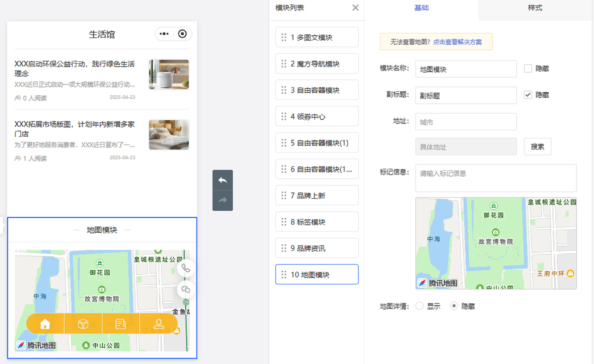Tap the document icon in yellow navbar
594x364 pixels.
120,324
